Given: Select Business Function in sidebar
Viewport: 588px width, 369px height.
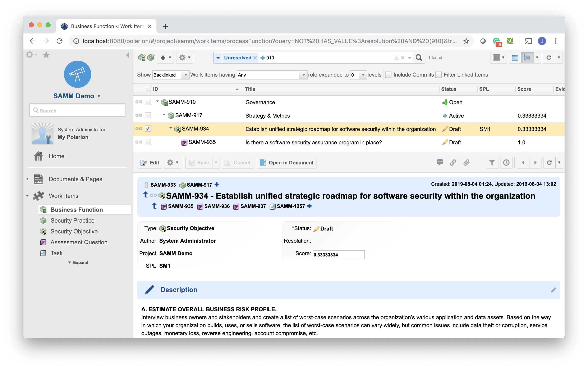Looking at the screenshot, I should [x=85, y=210].
